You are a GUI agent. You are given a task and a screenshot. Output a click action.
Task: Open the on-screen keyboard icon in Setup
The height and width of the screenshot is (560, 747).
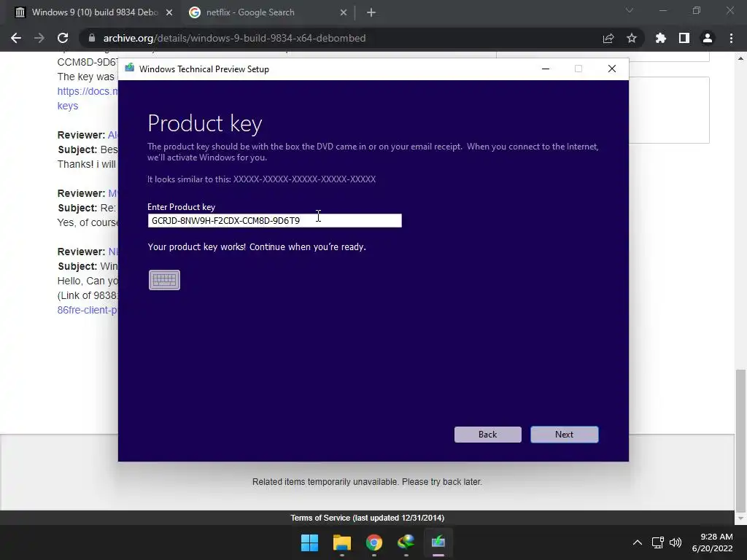pos(164,280)
